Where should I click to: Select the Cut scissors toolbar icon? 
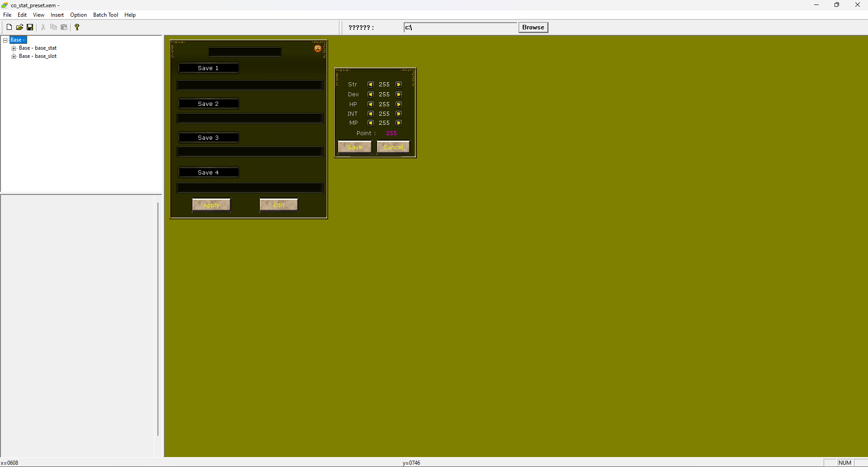(43, 27)
